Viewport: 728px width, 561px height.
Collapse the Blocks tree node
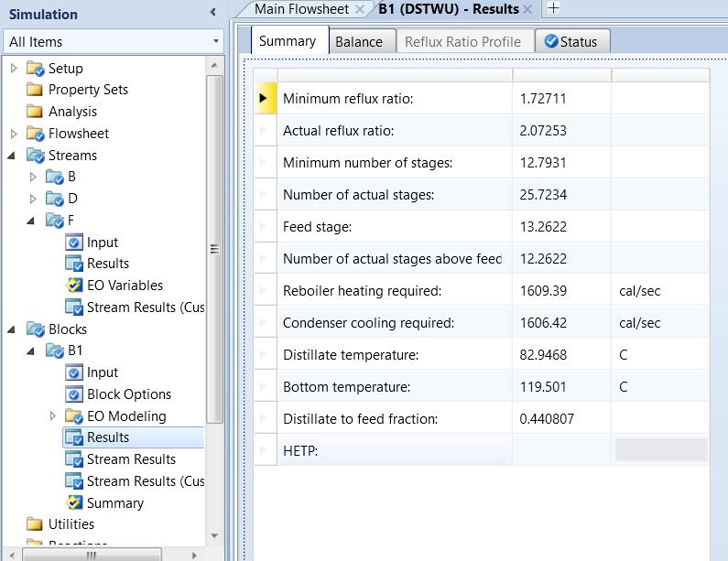coord(12,329)
